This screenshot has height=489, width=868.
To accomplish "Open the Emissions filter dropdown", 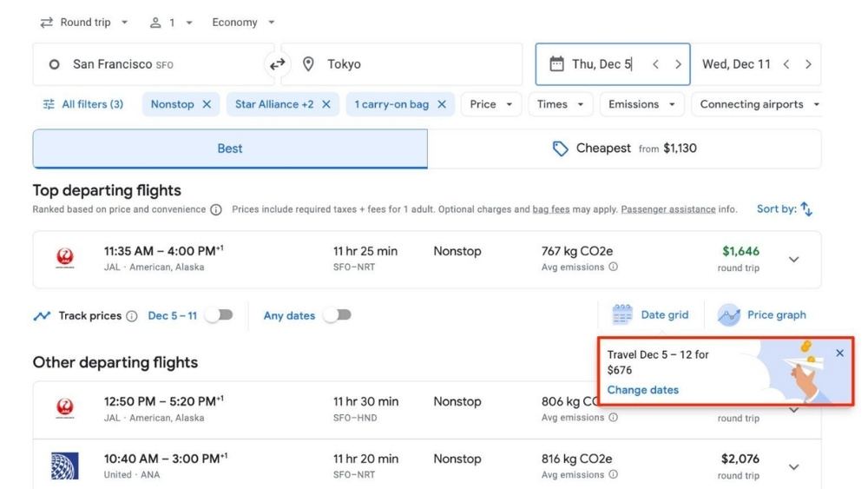I will tap(641, 104).
